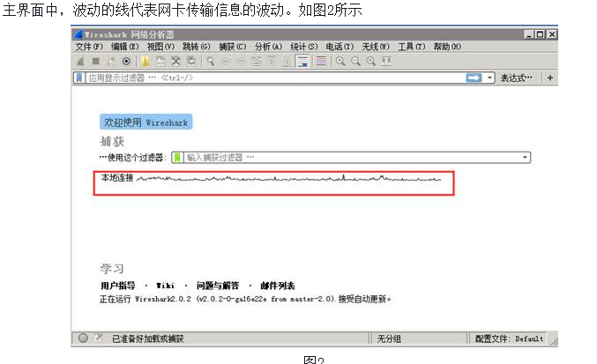Reload the capture file icon
Image resolution: width=597 pixels, height=364 pixels.
click(x=191, y=61)
